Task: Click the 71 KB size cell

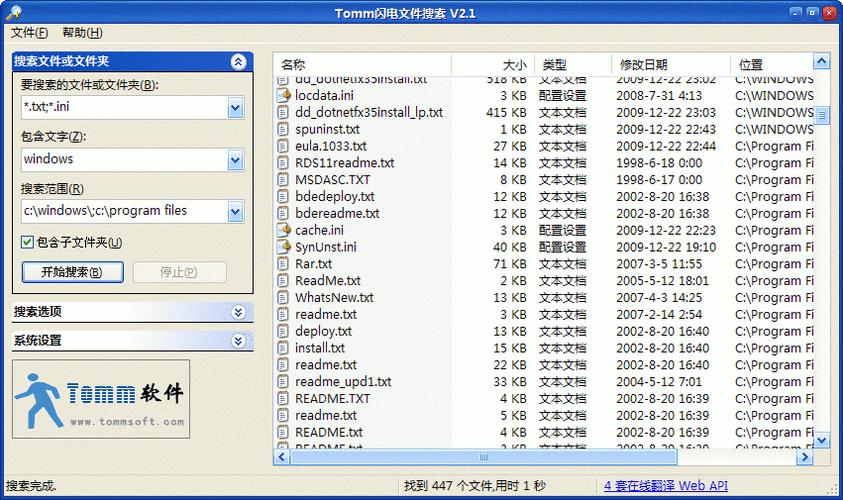Action: tap(510, 264)
